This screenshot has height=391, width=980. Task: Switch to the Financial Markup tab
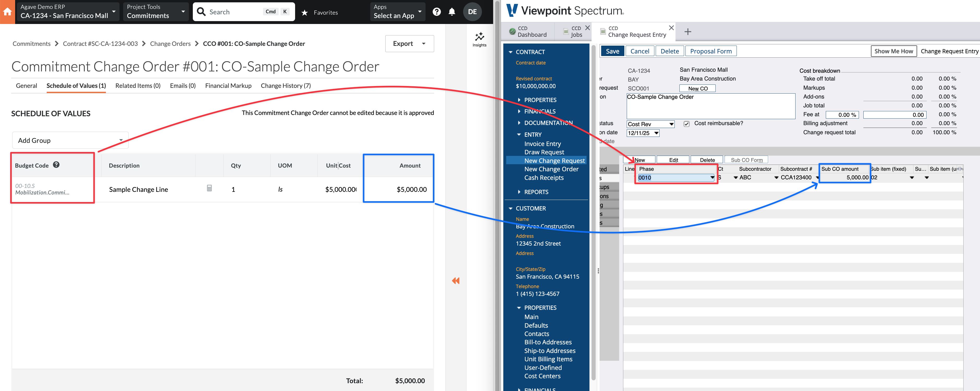click(228, 86)
